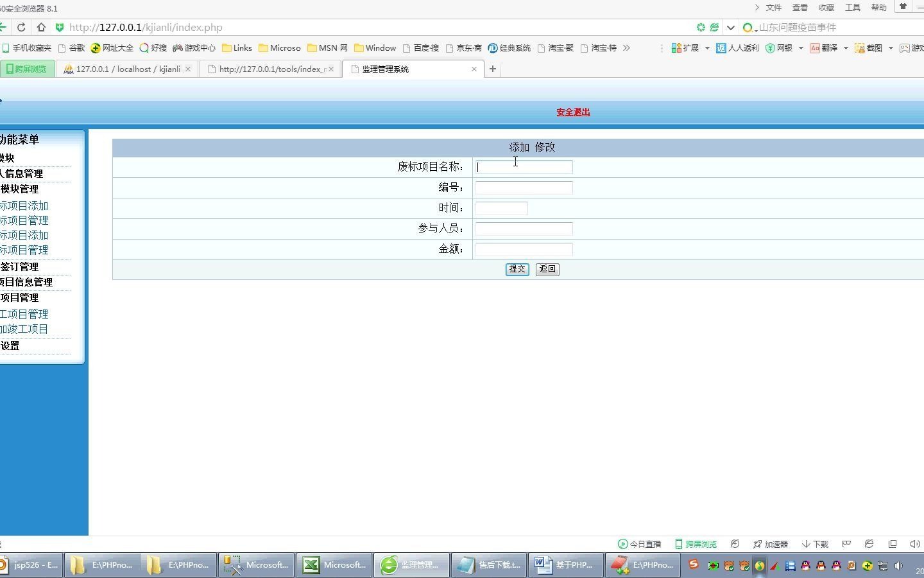This screenshot has height=578, width=924.
Task: Click the 返回 button
Action: click(547, 269)
